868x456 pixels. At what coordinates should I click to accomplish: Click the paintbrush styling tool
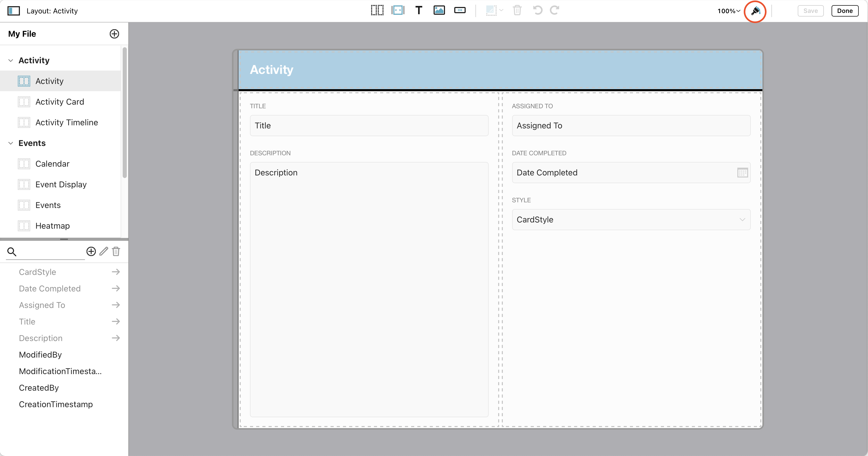(x=755, y=11)
